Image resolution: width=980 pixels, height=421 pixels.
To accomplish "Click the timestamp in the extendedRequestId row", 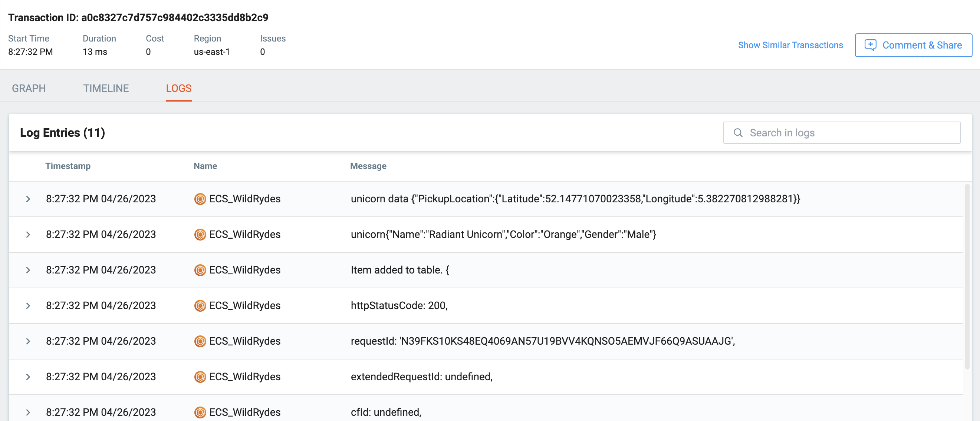I will [x=101, y=377].
